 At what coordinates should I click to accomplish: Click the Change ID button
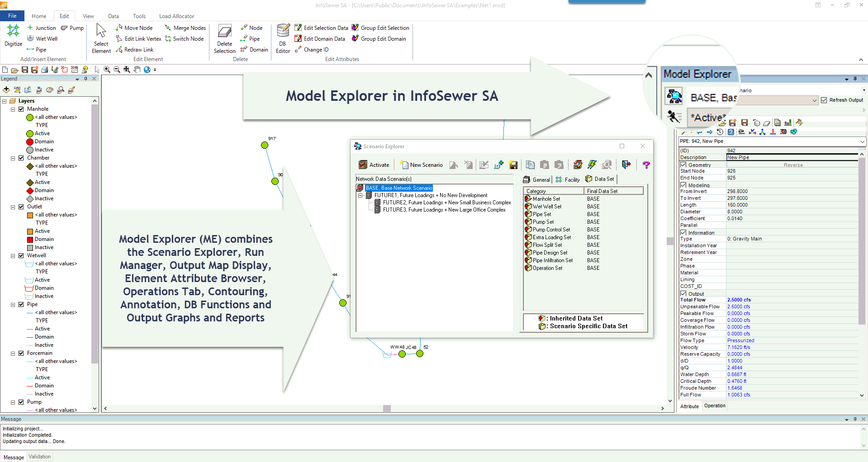312,50
